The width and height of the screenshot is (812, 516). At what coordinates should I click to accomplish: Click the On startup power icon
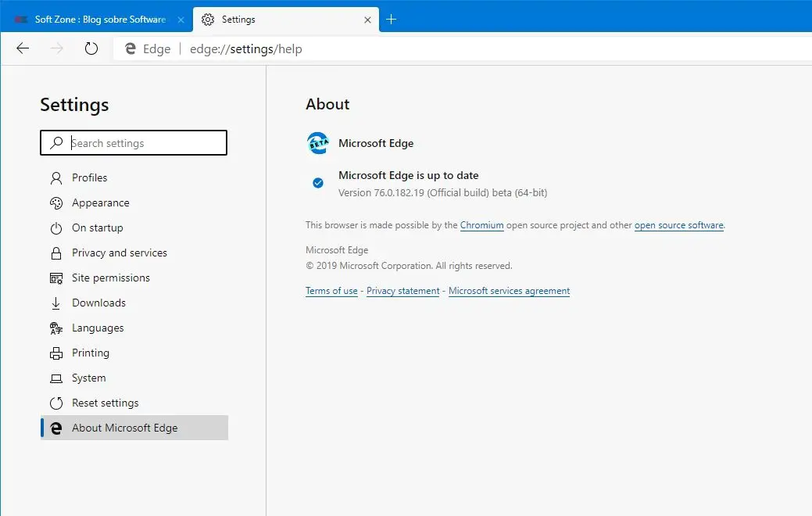pyautogui.click(x=56, y=228)
